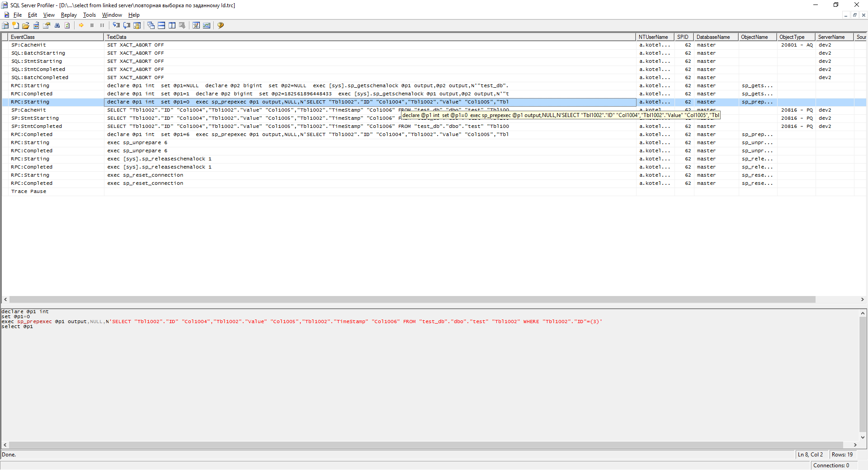Click the TextData column header
This screenshot has width=868, height=470.
coord(370,37)
